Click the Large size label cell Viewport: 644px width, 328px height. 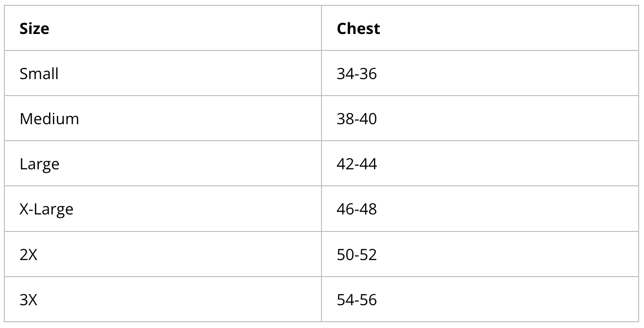click(39, 164)
